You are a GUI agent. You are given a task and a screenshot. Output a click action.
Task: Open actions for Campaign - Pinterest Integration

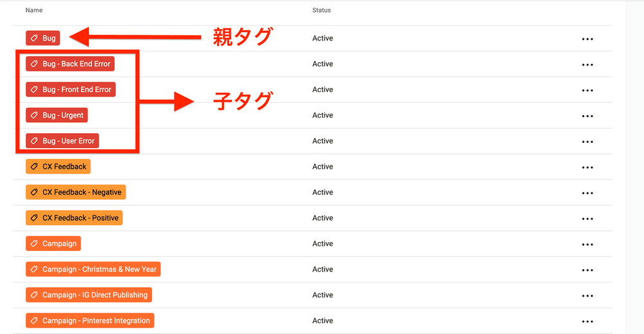(587, 322)
